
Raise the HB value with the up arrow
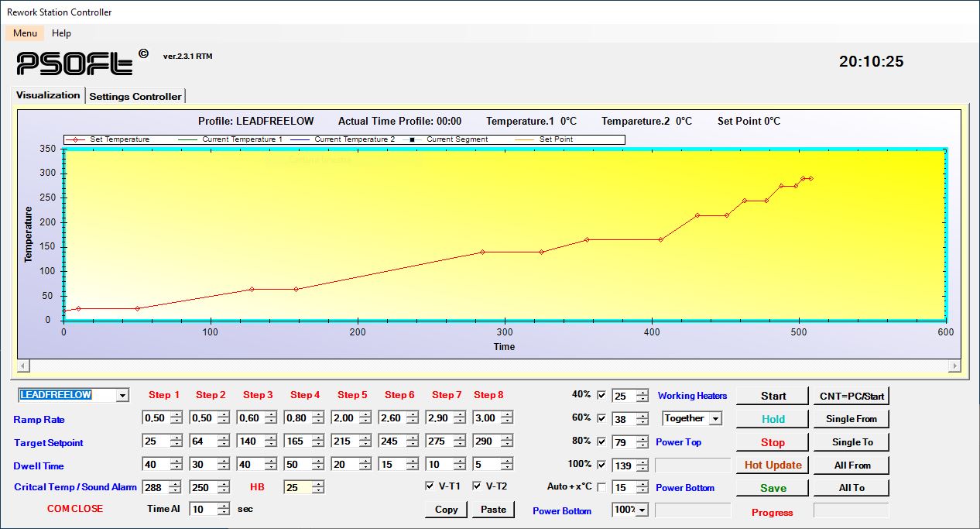[x=317, y=484]
